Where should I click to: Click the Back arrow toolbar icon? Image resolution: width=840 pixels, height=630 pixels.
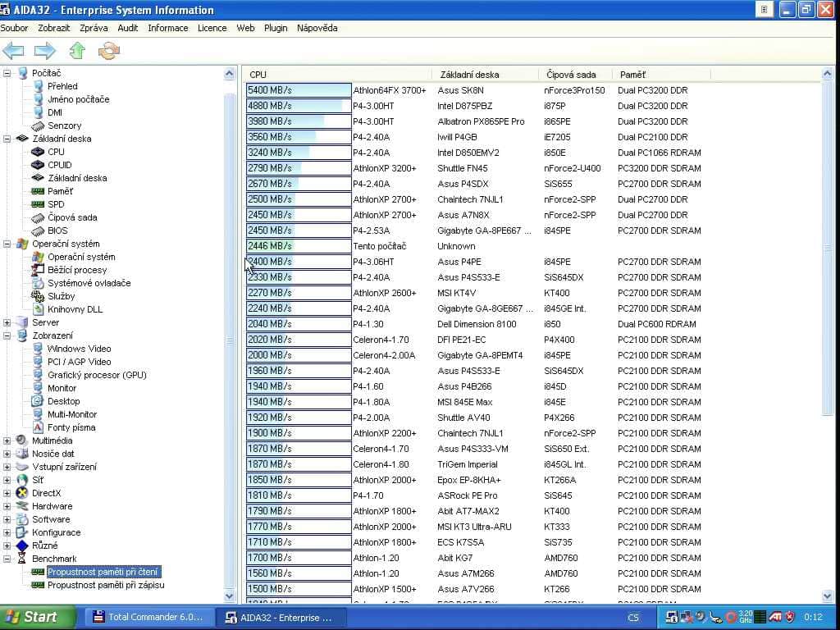pyautogui.click(x=13, y=51)
